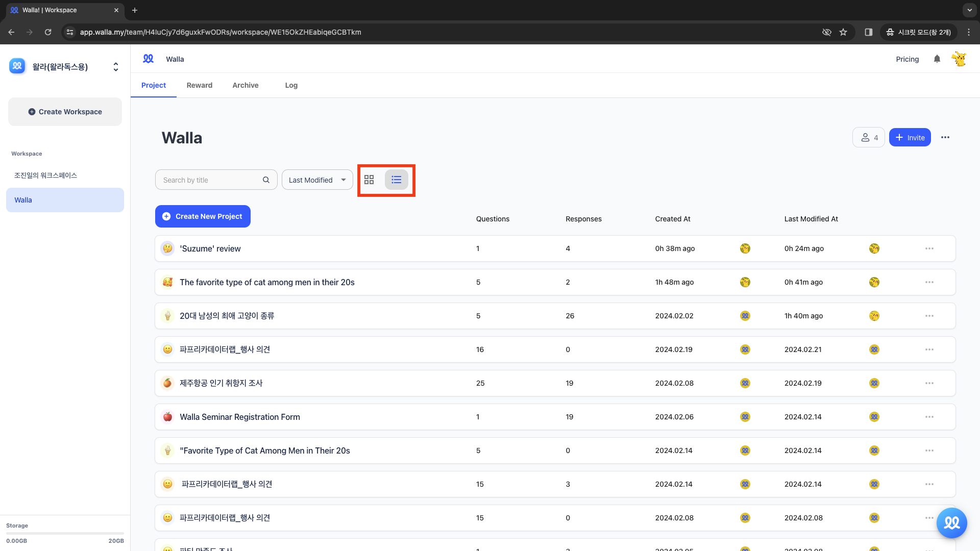This screenshot has width=980, height=551.
Task: Open the Log tab
Action: [291, 85]
